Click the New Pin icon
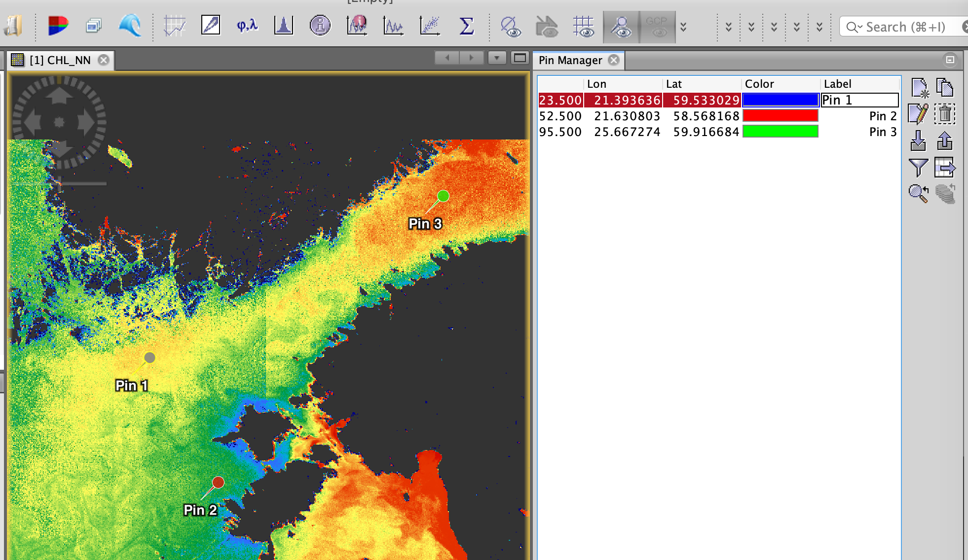This screenshot has width=968, height=560. 919,88
